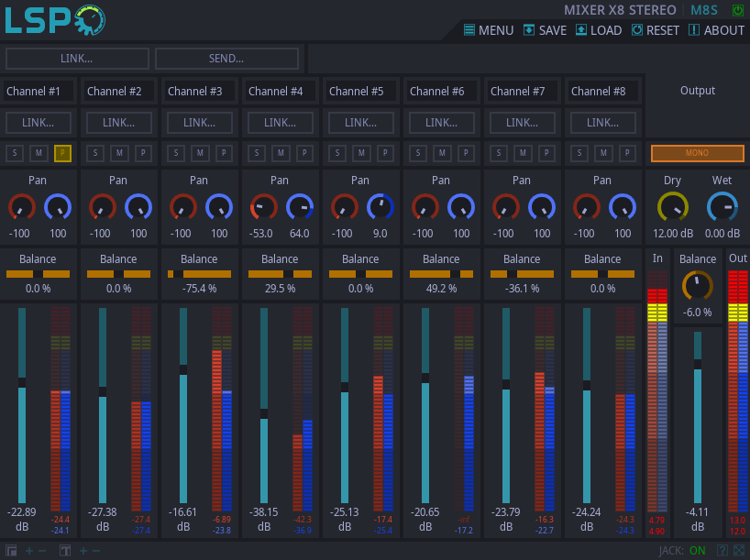Viewport: 750px width, 560px height.
Task: Click the 12.00 dB value under Dry
Action: pos(673,234)
